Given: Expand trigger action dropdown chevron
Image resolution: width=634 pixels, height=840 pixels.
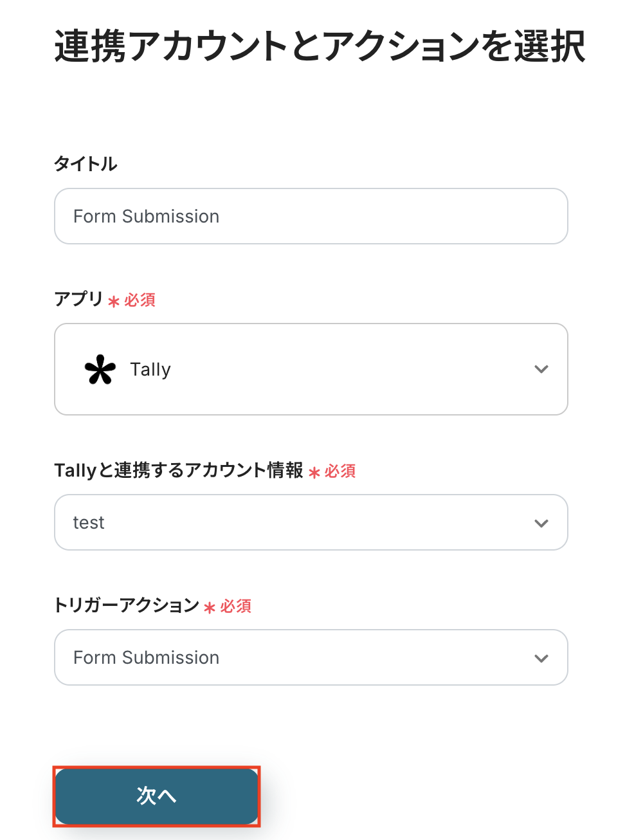Looking at the screenshot, I should [x=541, y=658].
